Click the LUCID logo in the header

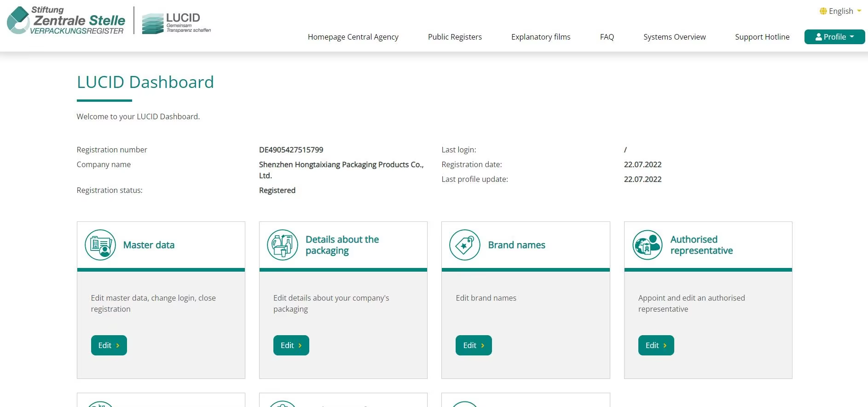click(x=176, y=23)
